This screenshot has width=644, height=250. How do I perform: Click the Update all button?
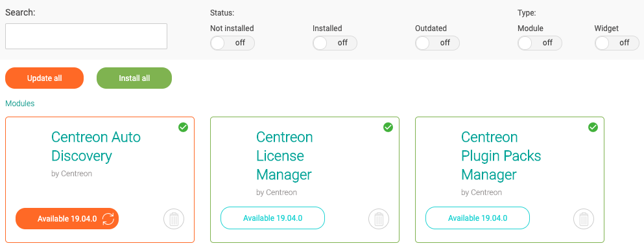[x=44, y=78]
